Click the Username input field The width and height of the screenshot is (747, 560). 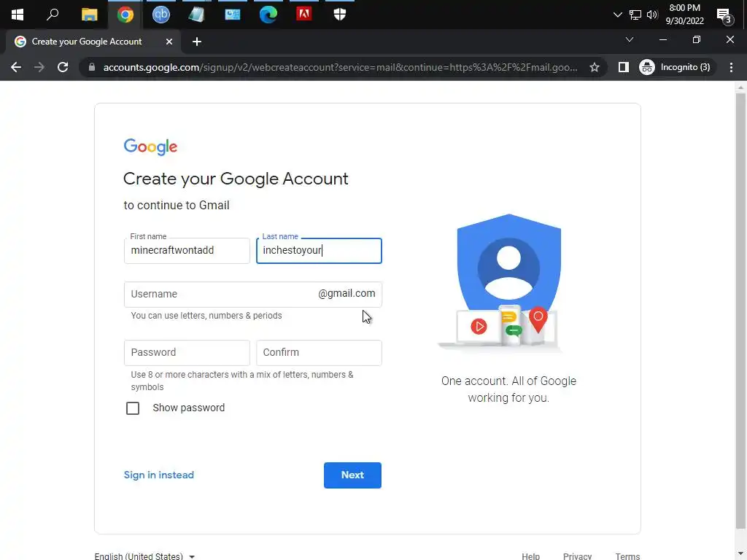(252, 294)
